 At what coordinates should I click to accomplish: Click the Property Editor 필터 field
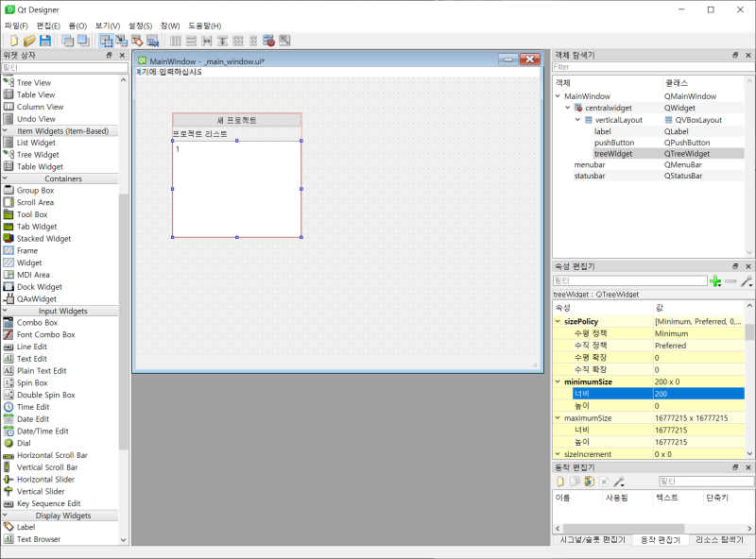629,280
